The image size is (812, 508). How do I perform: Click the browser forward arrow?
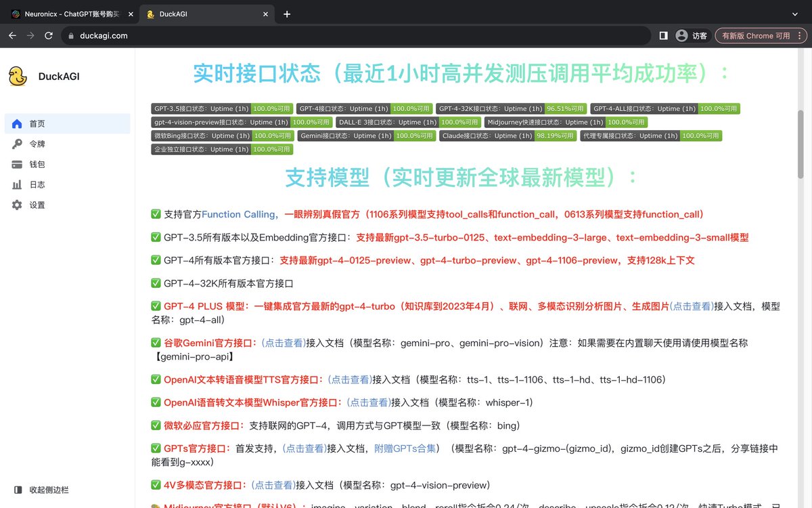click(x=30, y=36)
